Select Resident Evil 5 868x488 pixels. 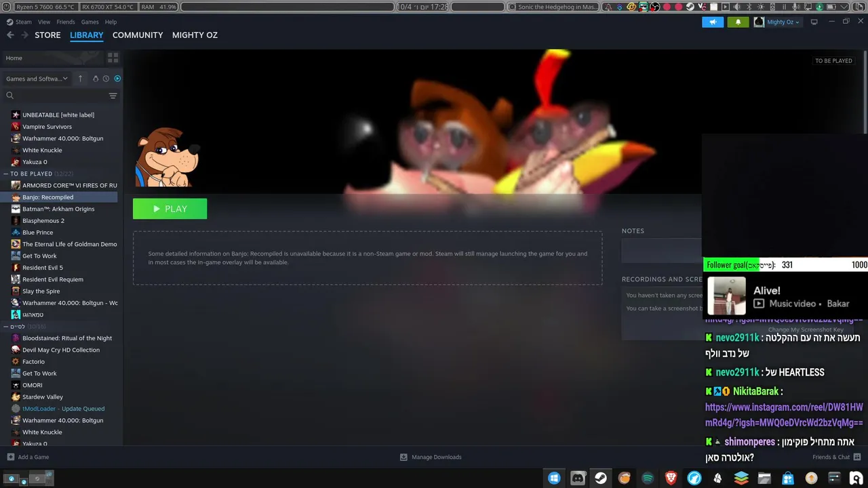(43, 268)
